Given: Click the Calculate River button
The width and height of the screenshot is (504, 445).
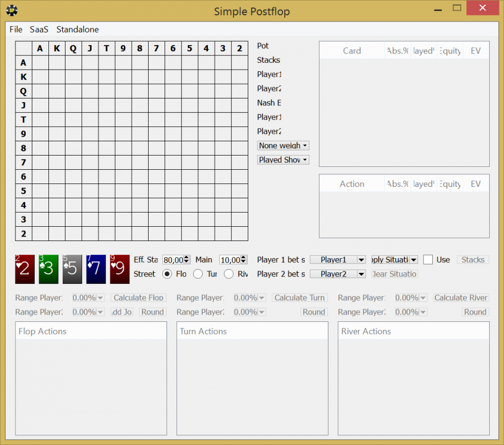Looking at the screenshot, I should point(461,298).
